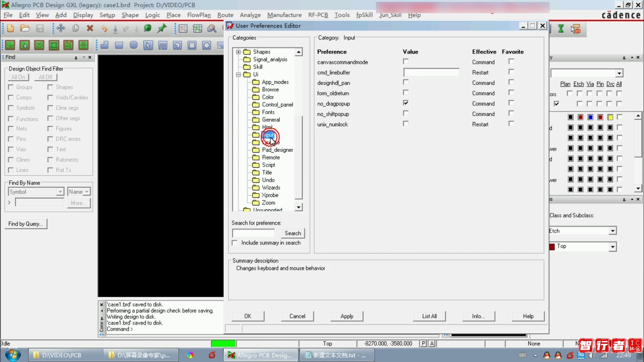The width and height of the screenshot is (644, 362).
Task: Enable the no_shiftpopup value checkbox
Action: coord(406,114)
